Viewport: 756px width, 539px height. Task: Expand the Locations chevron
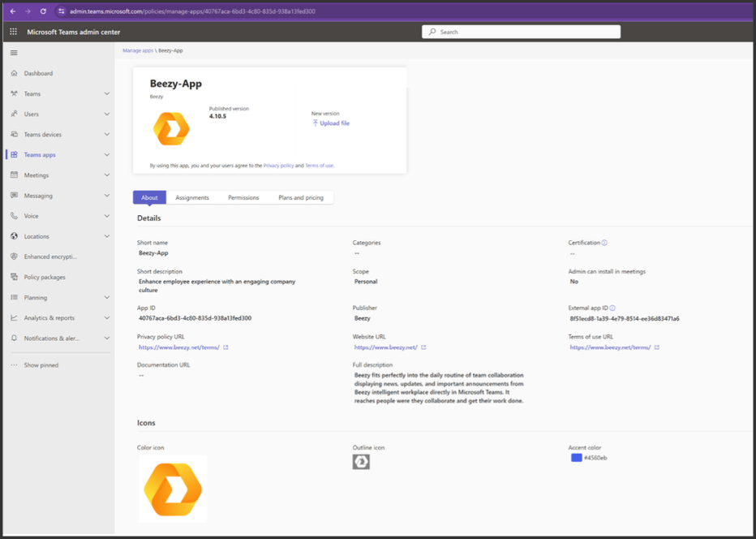[x=107, y=236]
